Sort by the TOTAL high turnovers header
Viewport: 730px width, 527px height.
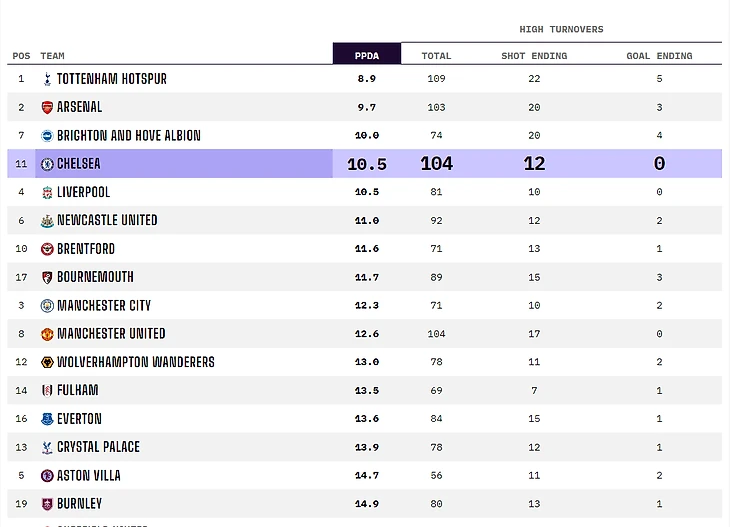pyautogui.click(x=436, y=56)
